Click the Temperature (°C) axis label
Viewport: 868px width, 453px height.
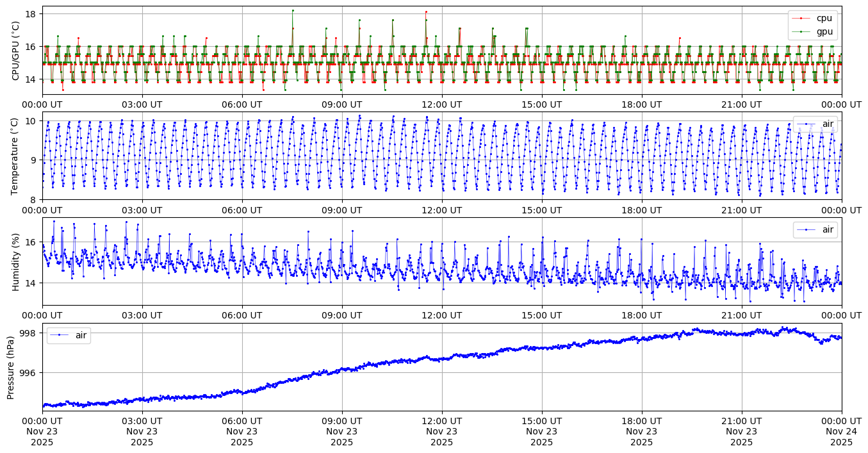(x=16, y=156)
